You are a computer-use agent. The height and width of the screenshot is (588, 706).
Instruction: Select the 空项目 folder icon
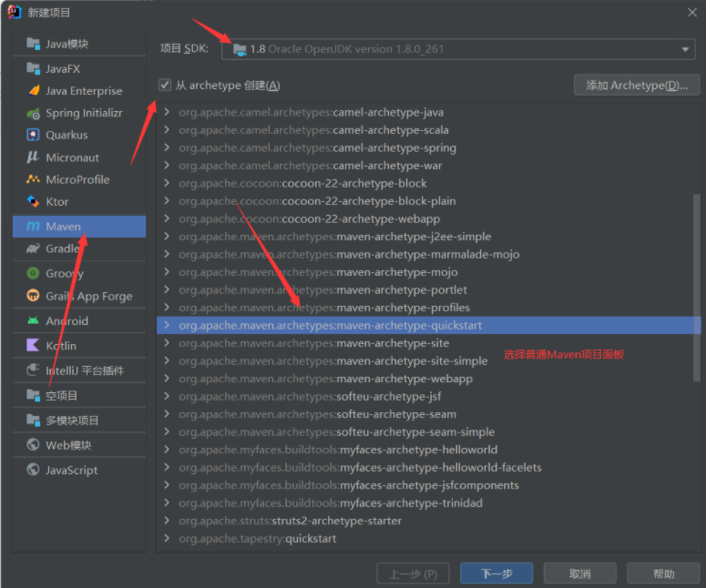tap(33, 395)
